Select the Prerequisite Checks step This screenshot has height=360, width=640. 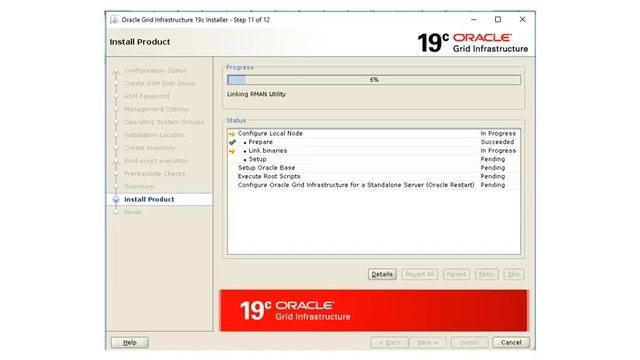point(155,174)
